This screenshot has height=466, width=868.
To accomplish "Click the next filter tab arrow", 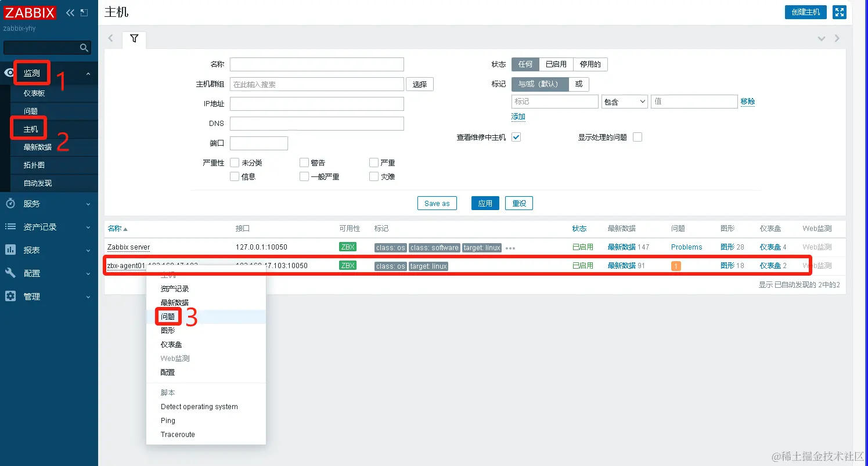I will tap(837, 38).
